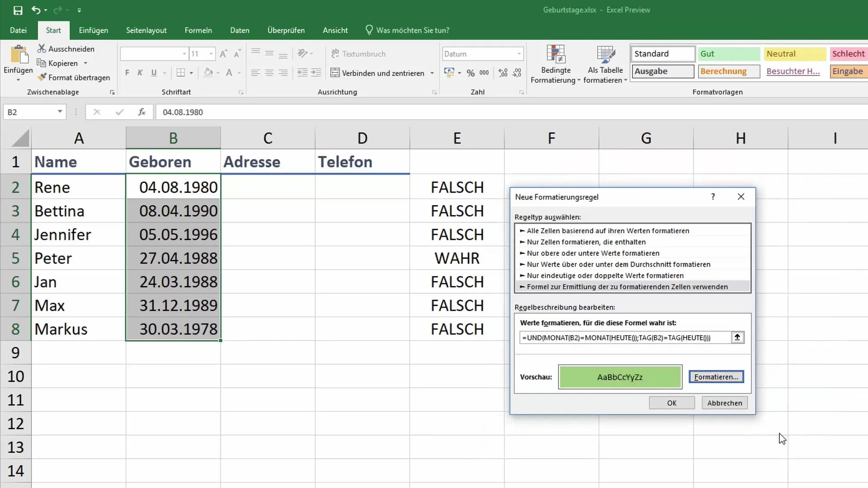Screen dimensions: 868x488
Task: Open the Kopieren dropdown arrow
Action: [x=85, y=63]
